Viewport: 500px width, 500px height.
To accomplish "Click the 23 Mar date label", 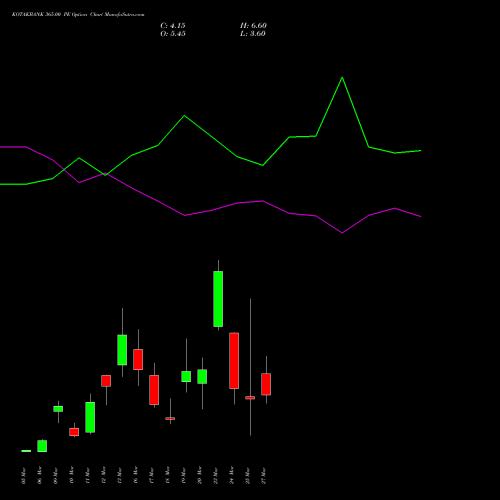I will [x=215, y=476].
